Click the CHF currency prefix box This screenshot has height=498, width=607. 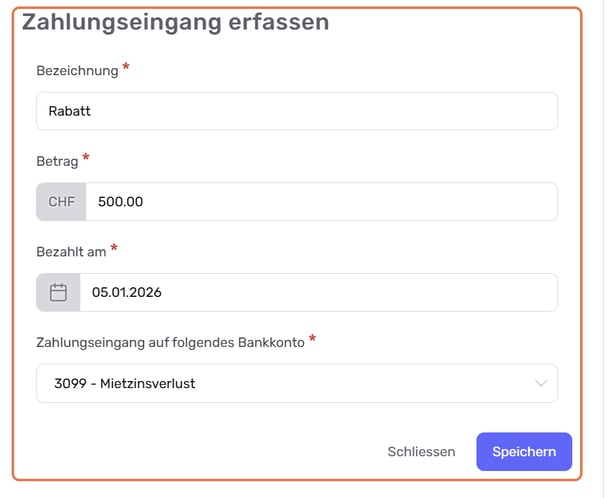[61, 202]
